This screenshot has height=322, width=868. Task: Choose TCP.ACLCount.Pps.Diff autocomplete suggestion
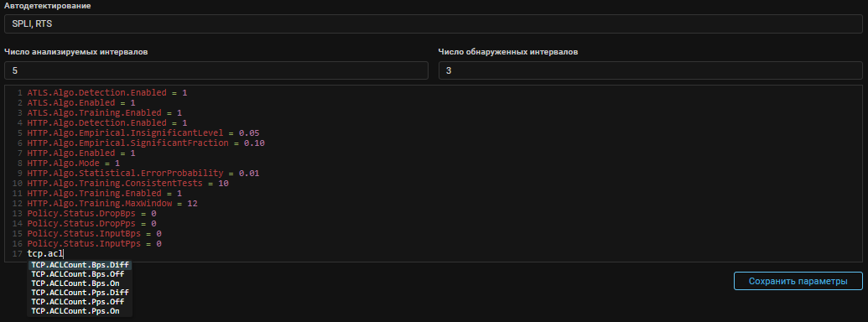[80, 293]
